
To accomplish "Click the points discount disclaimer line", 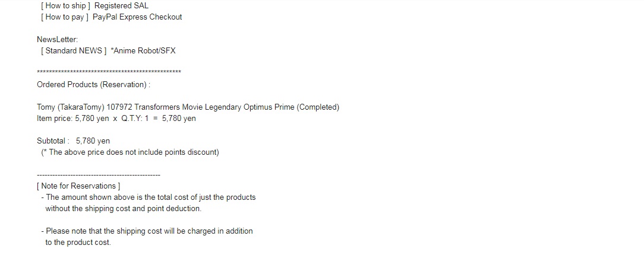I will tap(130, 152).
